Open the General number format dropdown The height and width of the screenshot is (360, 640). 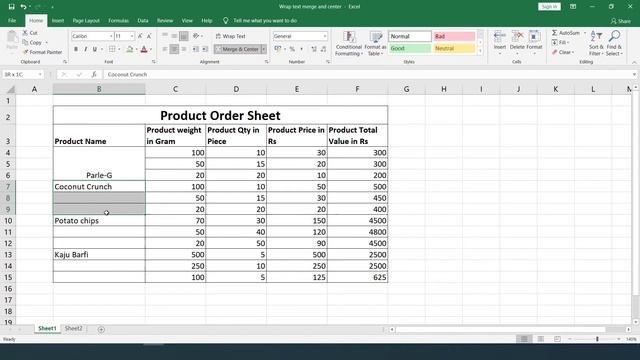(x=325, y=36)
